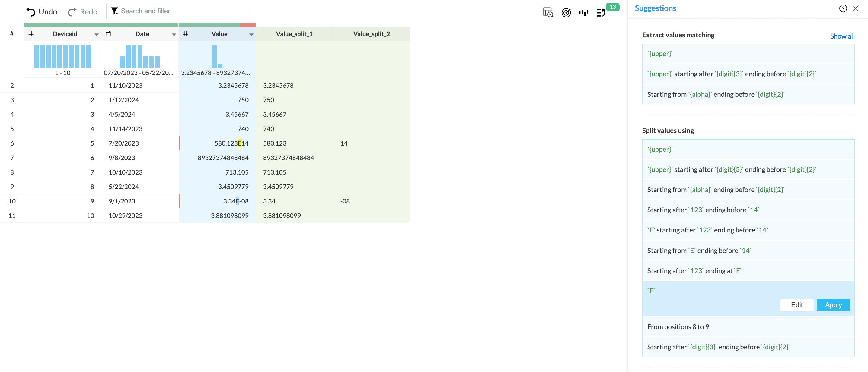
Task: Click the Apply button for `E` split
Action: pyautogui.click(x=833, y=305)
